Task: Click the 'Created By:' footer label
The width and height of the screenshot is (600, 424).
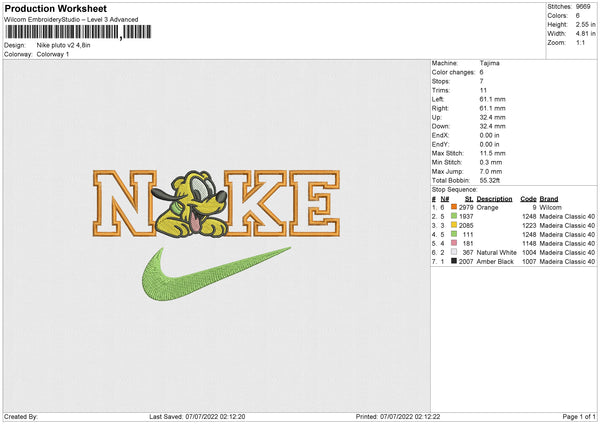Action: coord(21,416)
